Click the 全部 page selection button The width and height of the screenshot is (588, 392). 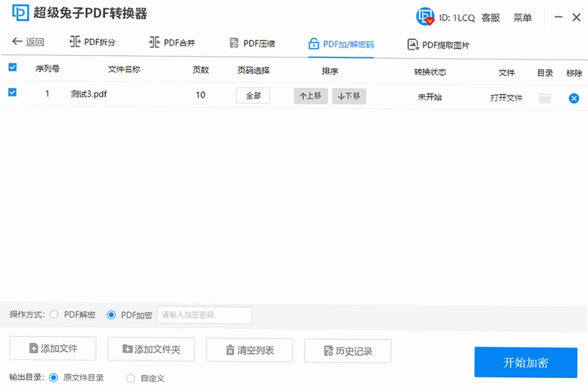tap(253, 96)
